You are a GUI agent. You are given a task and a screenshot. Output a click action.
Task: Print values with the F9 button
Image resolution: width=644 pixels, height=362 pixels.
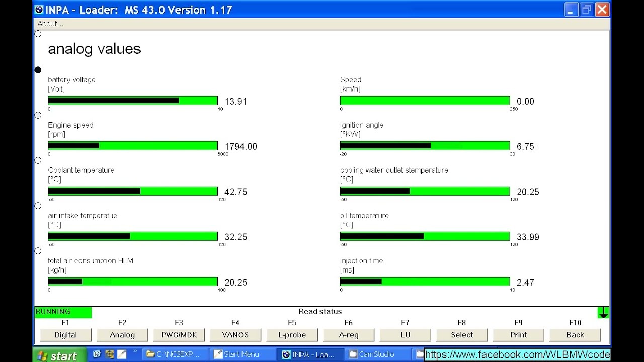point(518,335)
